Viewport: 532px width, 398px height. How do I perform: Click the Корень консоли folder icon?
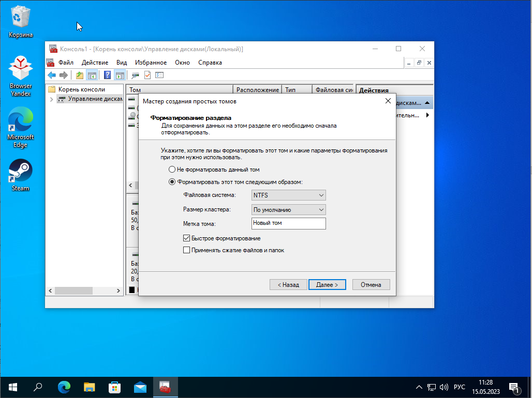point(52,89)
